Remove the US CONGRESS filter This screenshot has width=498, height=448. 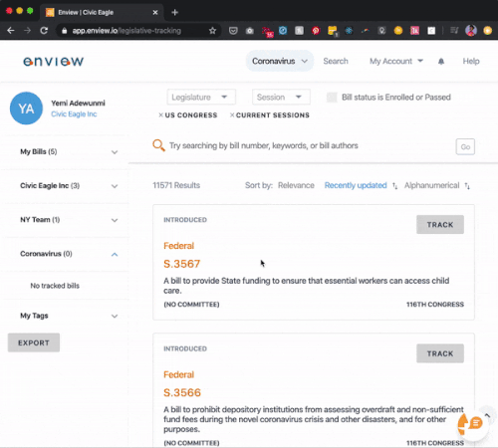coord(160,115)
